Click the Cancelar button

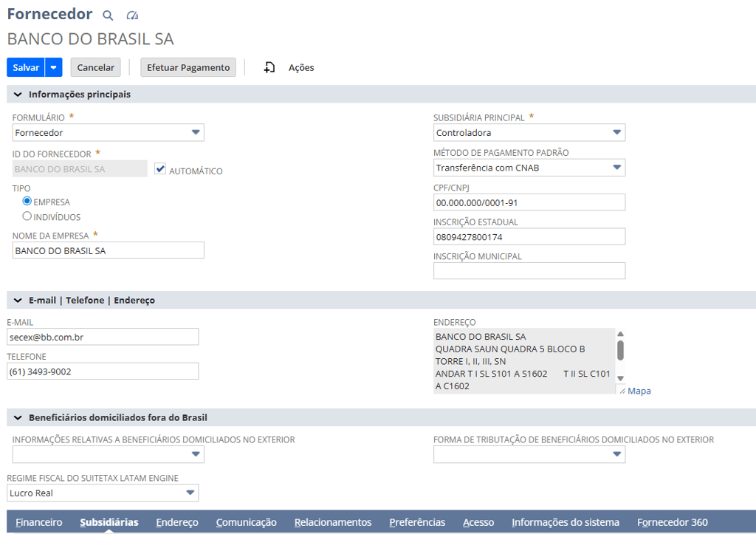click(x=95, y=67)
